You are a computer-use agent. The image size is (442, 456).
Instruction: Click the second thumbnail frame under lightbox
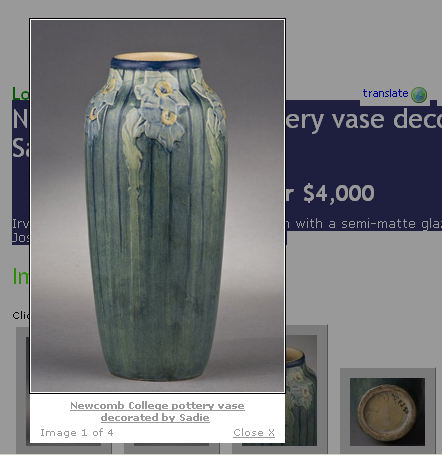172,448
